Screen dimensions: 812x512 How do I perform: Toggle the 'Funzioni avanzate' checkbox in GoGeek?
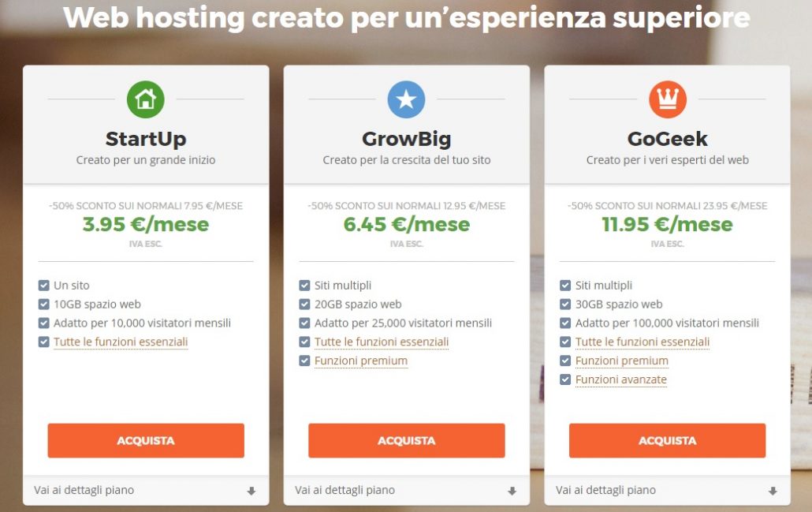pos(565,379)
